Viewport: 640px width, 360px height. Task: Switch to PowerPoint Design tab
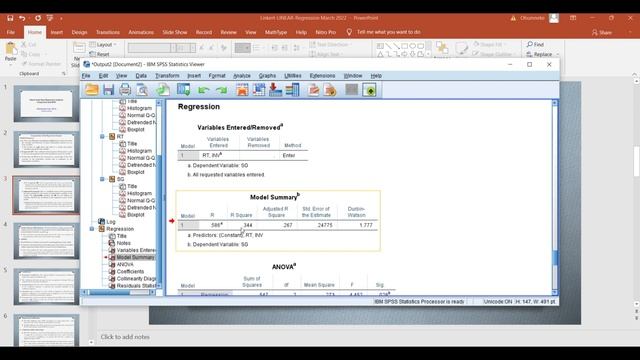[x=79, y=32]
